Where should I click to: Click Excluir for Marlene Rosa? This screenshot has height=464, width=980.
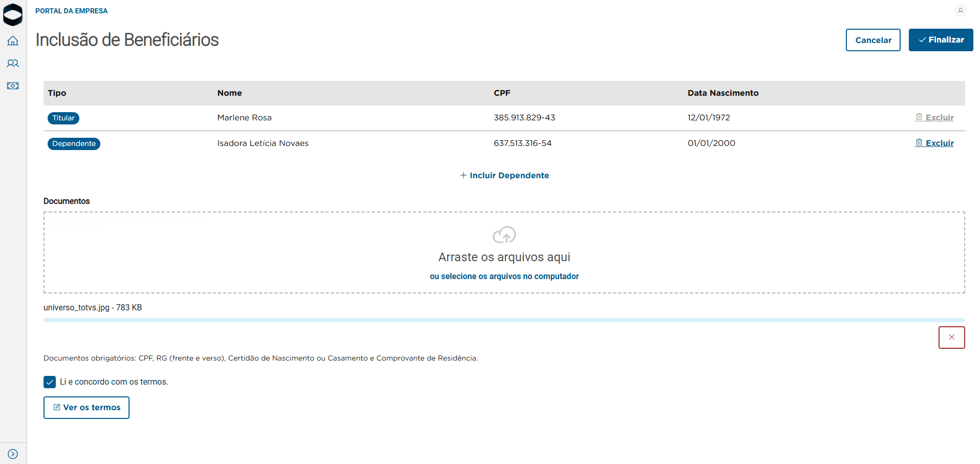point(935,118)
